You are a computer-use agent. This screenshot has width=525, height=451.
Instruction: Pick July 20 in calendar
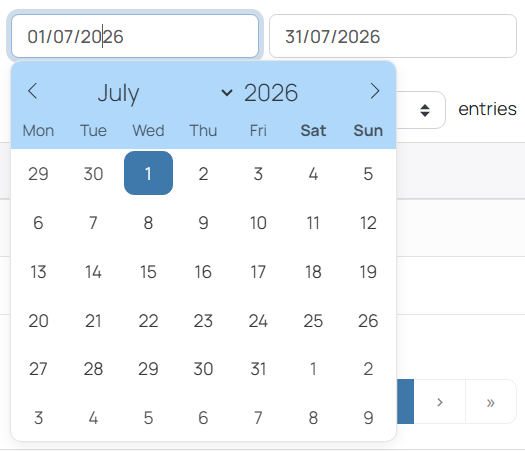[x=39, y=320]
